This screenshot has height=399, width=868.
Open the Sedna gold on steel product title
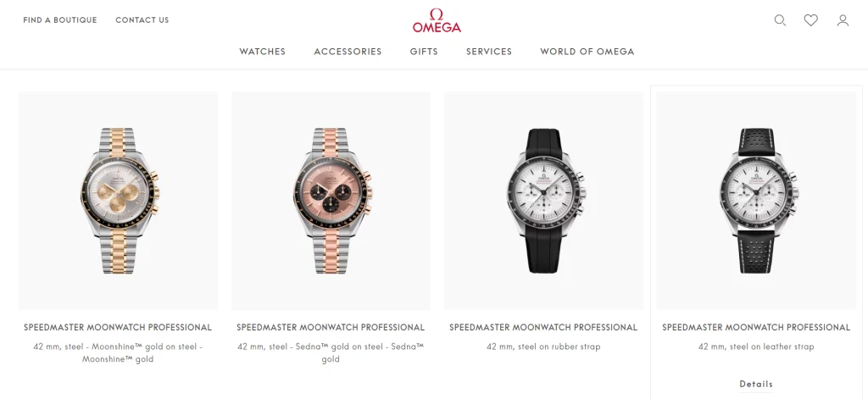pos(331,328)
